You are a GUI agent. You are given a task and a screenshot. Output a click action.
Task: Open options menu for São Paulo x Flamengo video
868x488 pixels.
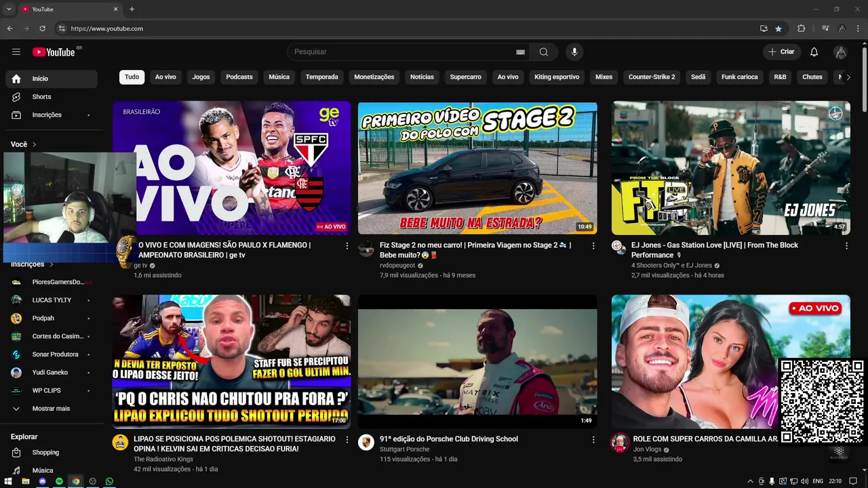(x=347, y=246)
